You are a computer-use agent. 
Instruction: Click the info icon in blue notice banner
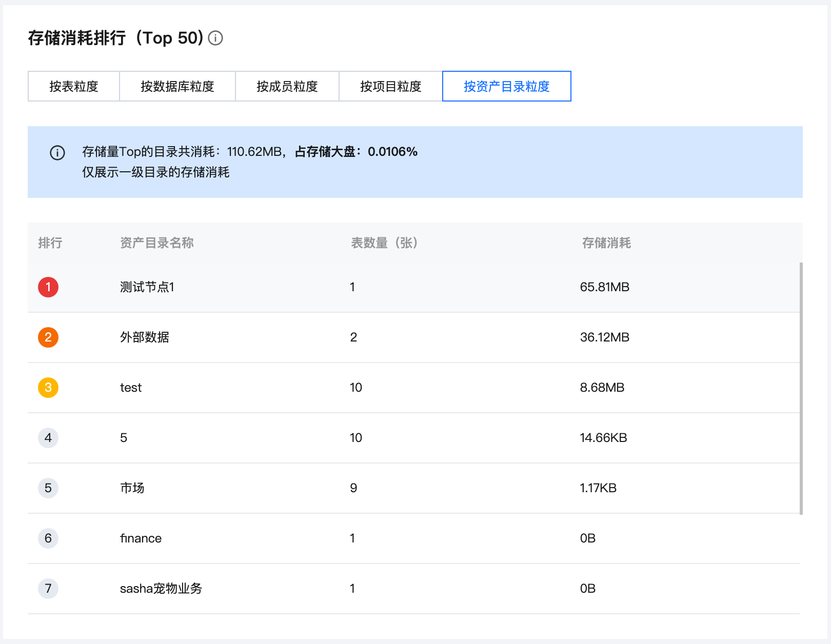click(x=57, y=153)
